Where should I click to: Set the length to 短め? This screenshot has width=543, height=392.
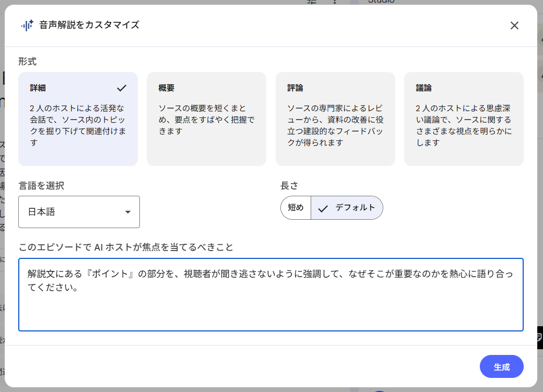[296, 208]
